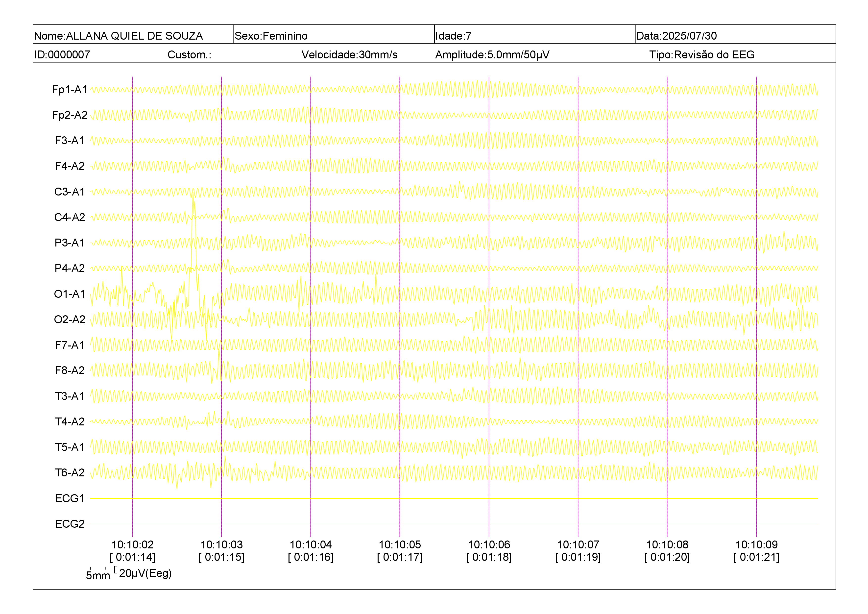This screenshot has height=614, width=868.
Task: Select the F7-A1 channel label
Action: 70,345
